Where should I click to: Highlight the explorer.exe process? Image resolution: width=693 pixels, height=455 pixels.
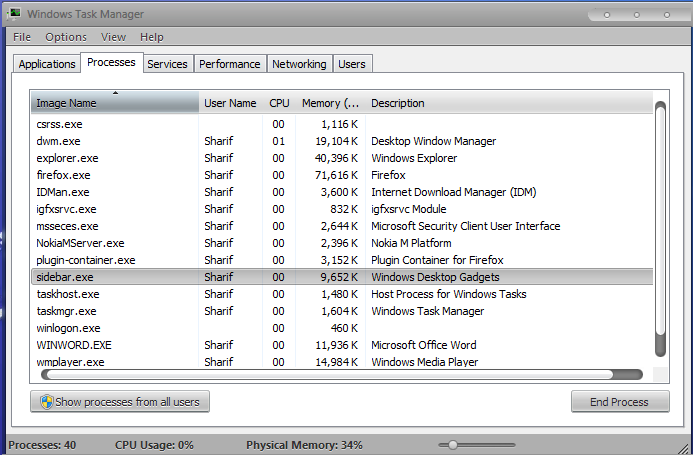pos(67,158)
